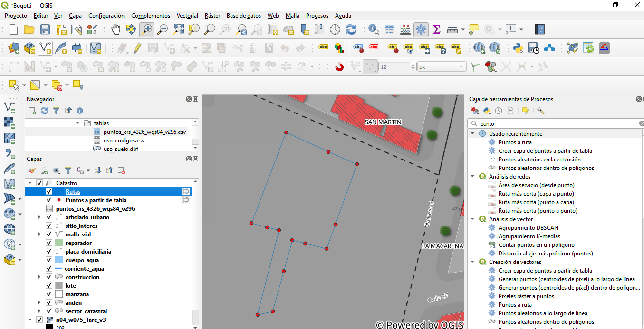644x329 pixels.
Task: Expand the arbolado_urbano layer legend
Action: pos(39,217)
